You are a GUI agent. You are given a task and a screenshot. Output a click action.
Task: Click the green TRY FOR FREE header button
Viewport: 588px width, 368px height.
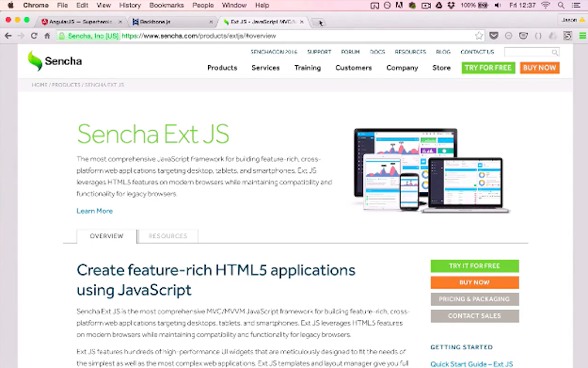(x=488, y=67)
